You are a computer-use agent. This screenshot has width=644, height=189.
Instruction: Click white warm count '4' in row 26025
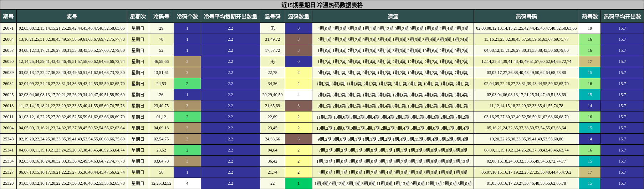[x=298, y=95]
